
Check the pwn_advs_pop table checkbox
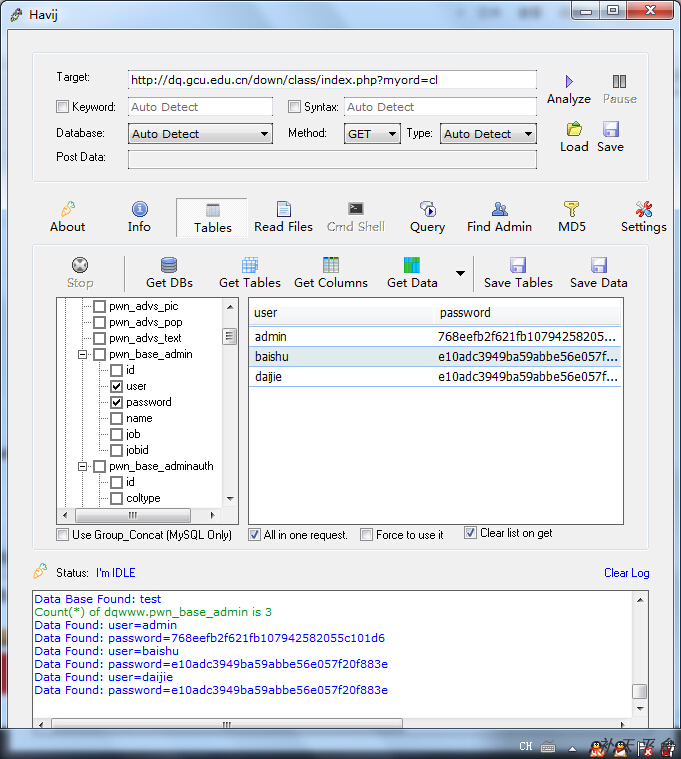[x=99, y=322]
